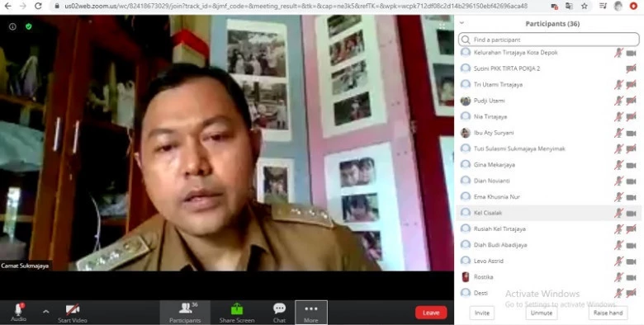The width and height of the screenshot is (644, 325).
Task: Open the Chat panel
Action: click(x=279, y=313)
